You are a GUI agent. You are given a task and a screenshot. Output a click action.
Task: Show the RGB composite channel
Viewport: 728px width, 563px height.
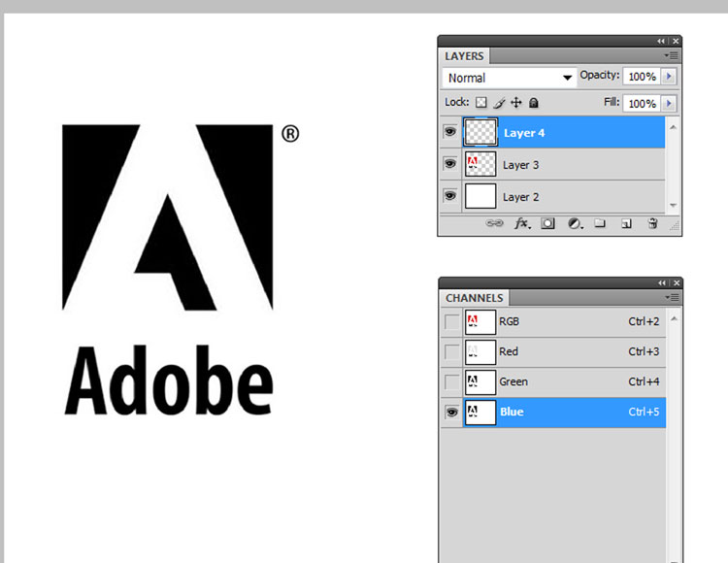click(x=451, y=321)
